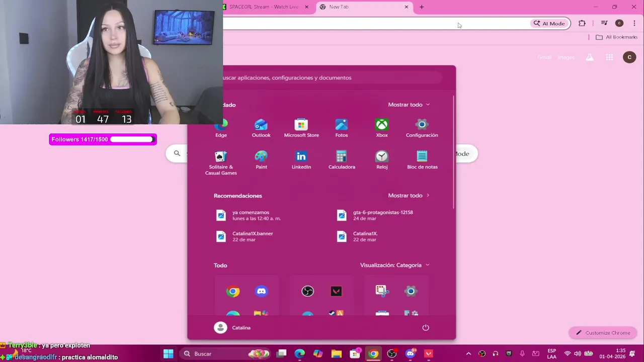Open Task View on the taskbar

coord(281,353)
